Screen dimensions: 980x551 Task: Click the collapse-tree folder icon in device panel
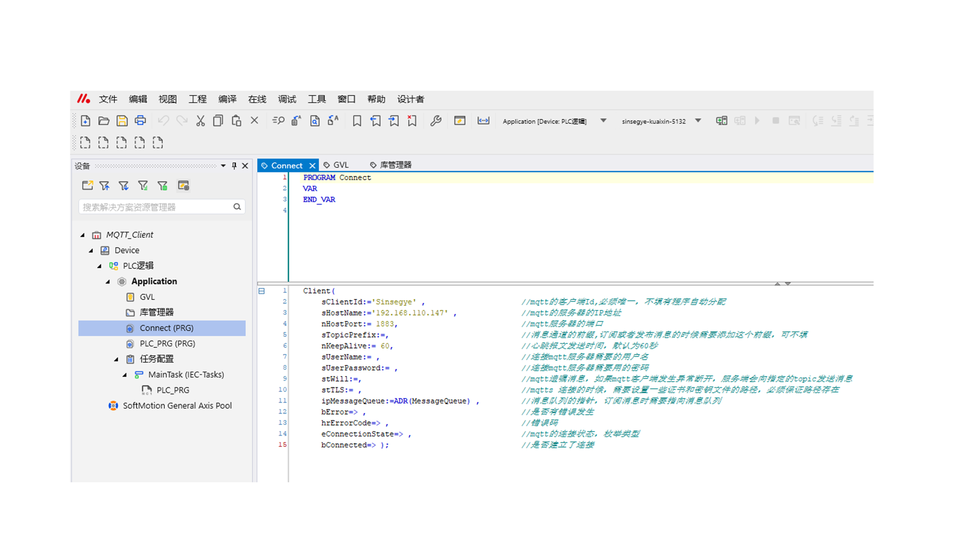click(x=87, y=185)
